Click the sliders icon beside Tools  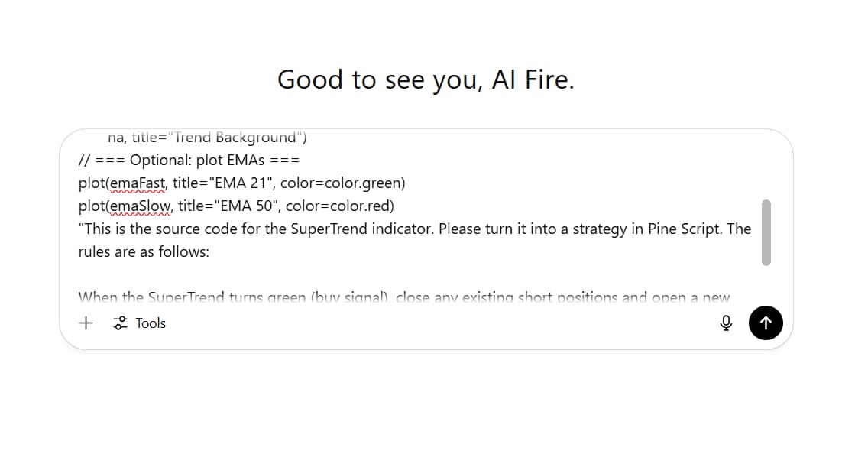click(x=120, y=323)
